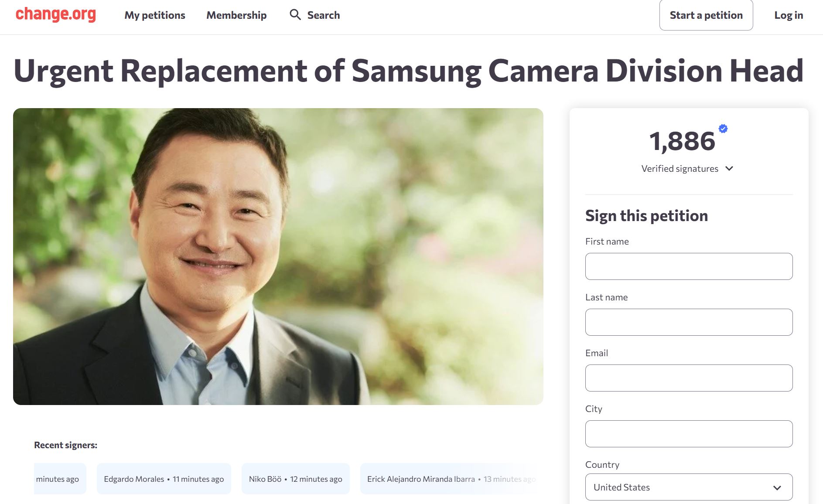Click the blue verified badge icon
The image size is (823, 504).
point(723,129)
